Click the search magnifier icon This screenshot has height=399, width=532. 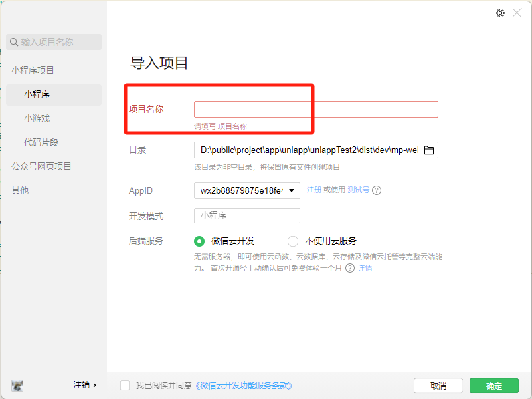14,42
